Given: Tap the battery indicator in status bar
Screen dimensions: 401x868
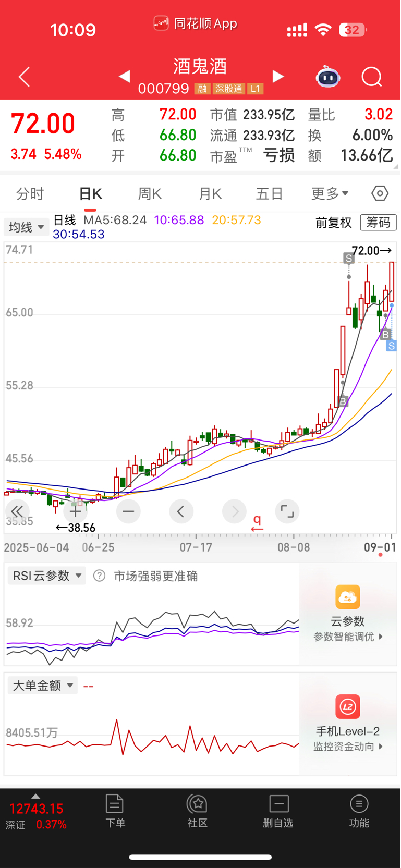Looking at the screenshot, I should click(353, 30).
